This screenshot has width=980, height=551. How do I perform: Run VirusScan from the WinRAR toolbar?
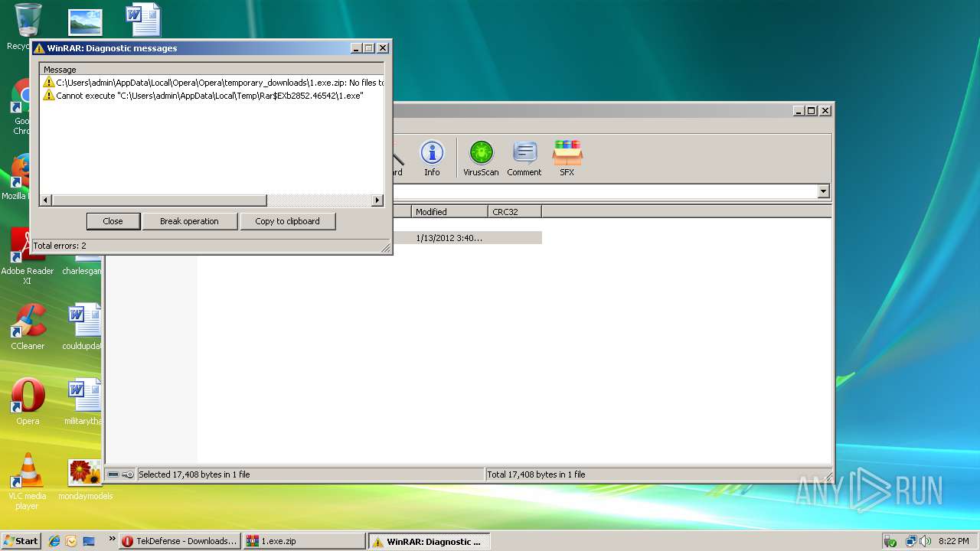click(481, 158)
